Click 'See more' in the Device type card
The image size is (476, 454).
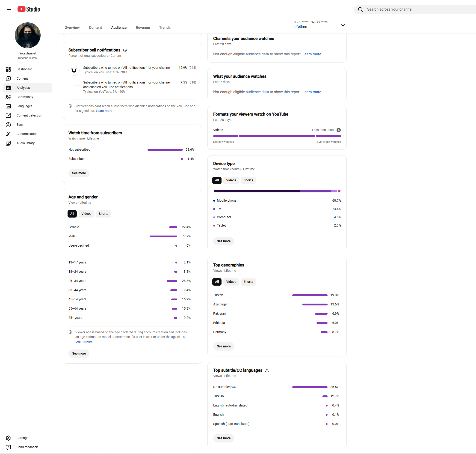click(x=224, y=241)
